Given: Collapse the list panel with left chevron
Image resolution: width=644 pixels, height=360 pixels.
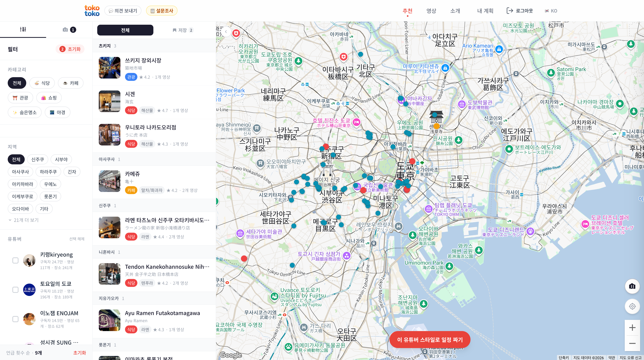Looking at the screenshot, I should (226, 31).
